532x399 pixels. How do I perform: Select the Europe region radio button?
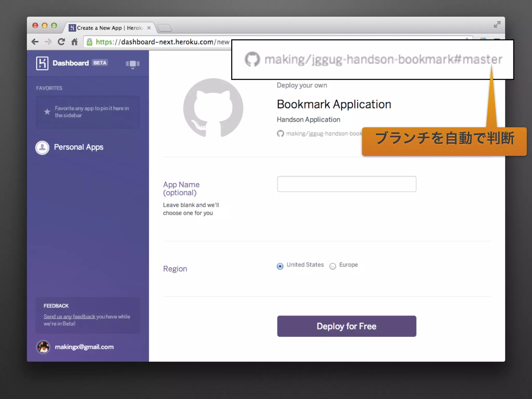tap(332, 266)
